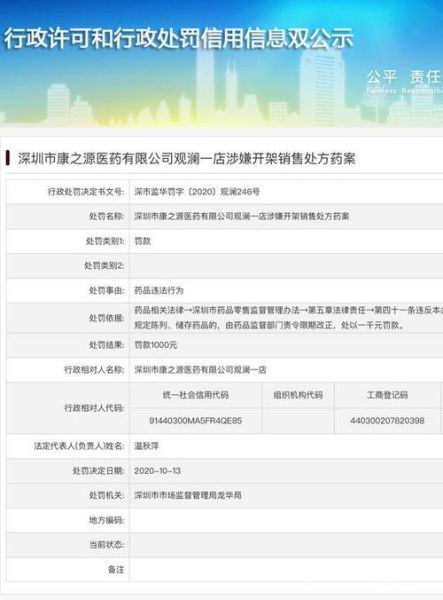Select the value 罚款 for 处罚类别1
Image resolution: width=443 pixels, height=600 pixels.
click(143, 241)
